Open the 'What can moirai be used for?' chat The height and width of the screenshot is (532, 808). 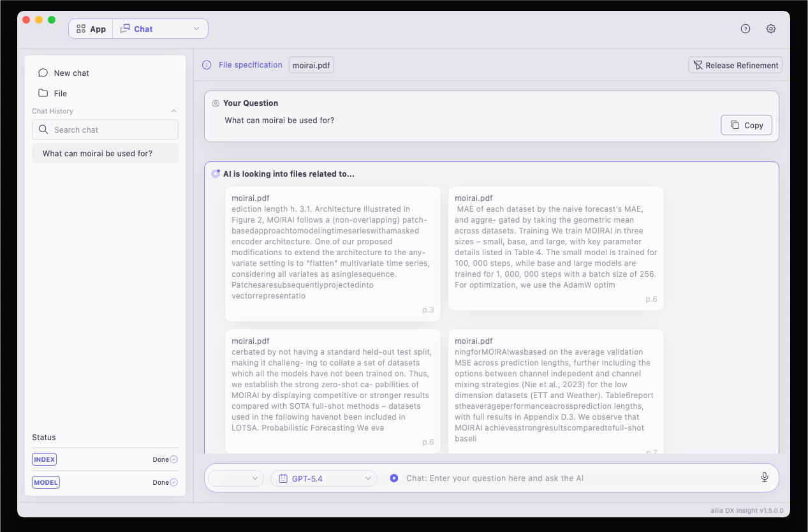105,153
